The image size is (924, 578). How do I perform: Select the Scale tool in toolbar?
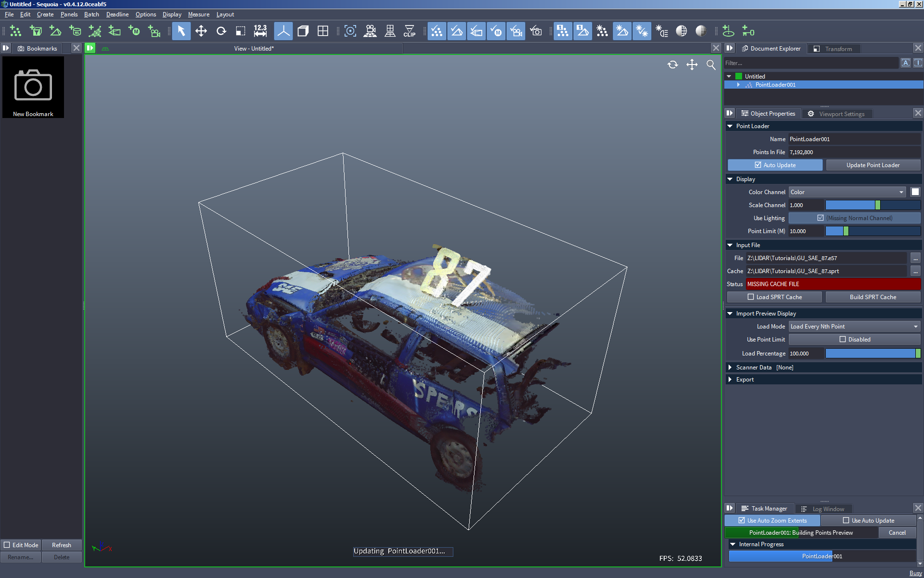pos(241,31)
